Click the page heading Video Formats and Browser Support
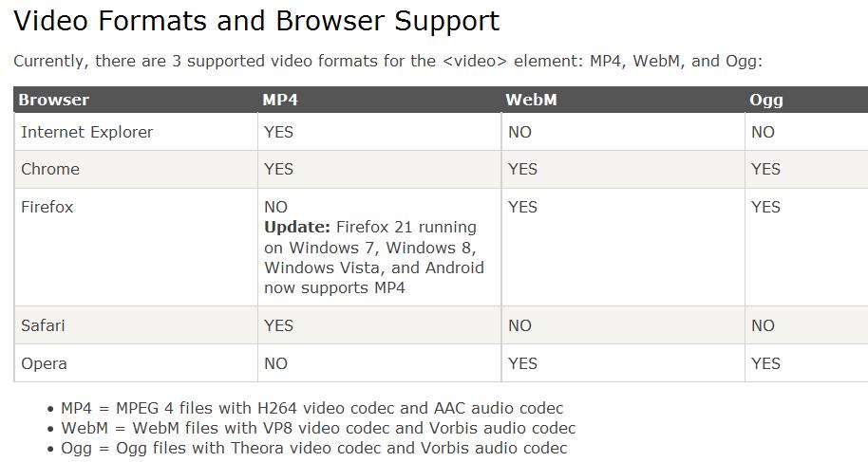Viewport: 868px width, 462px height. [x=256, y=21]
